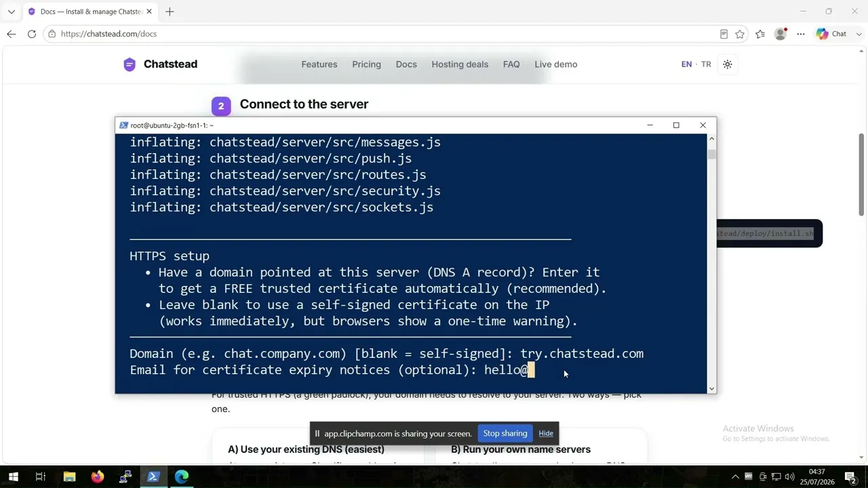
Task: Open the site information icon beside URL
Action: 52,34
